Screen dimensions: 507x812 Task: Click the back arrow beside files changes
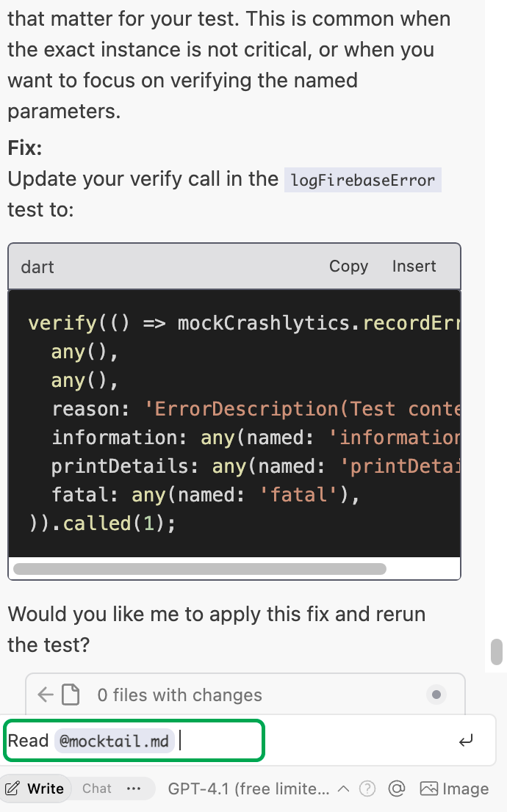[x=46, y=695]
